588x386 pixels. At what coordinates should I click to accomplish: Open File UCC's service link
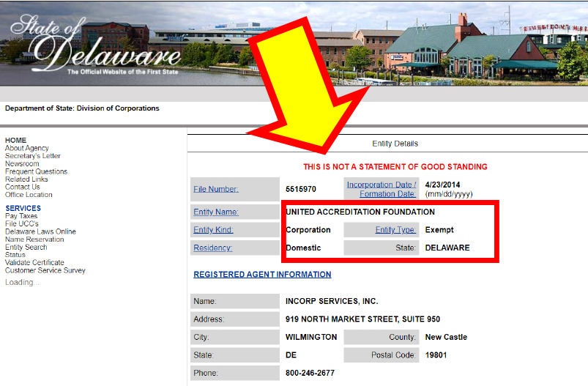(21, 223)
